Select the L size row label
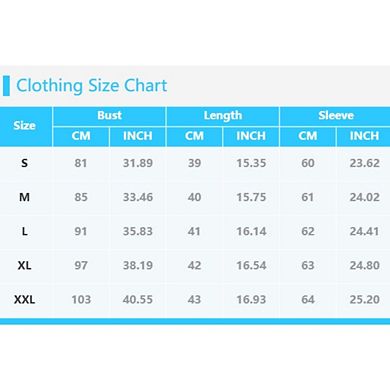 [24, 231]
